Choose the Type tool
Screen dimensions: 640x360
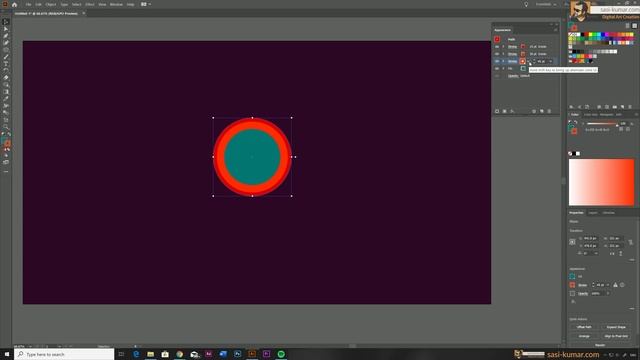[x=6, y=64]
